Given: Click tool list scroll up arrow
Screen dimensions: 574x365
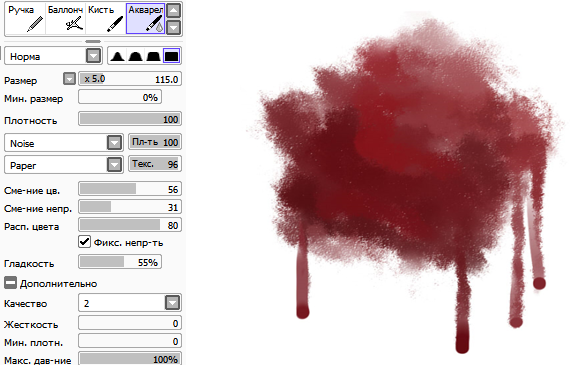Looking at the screenshot, I should (174, 11).
